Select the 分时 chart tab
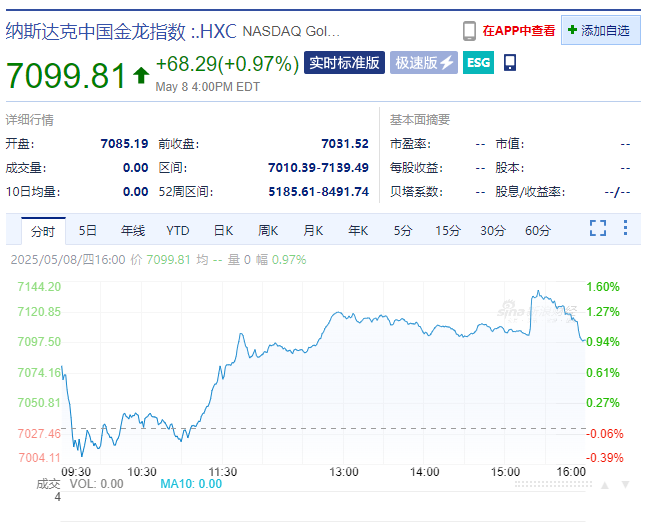 [43, 231]
